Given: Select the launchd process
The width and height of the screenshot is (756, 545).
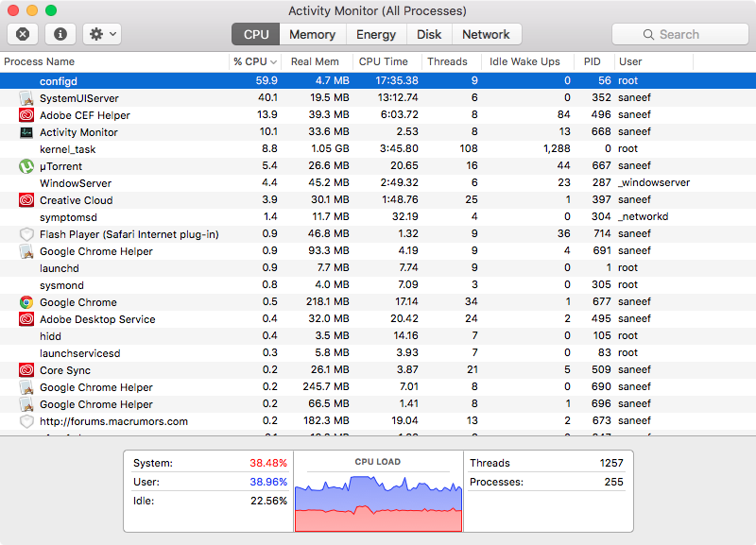Looking at the screenshot, I should (x=378, y=268).
